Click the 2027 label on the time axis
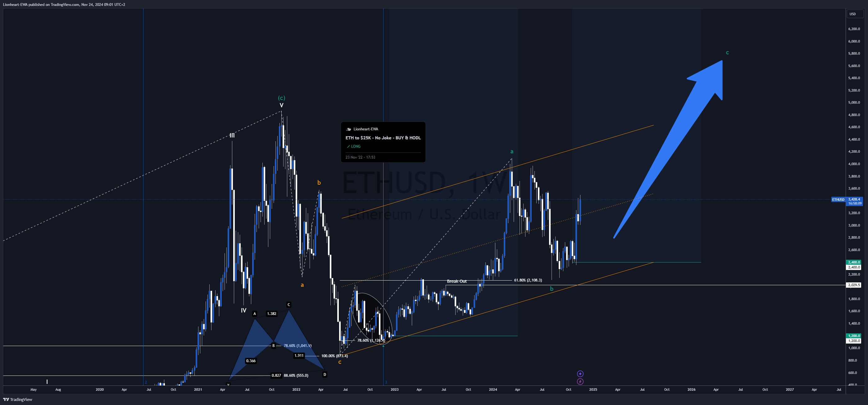Screen dimensions: 868x405 790,389
